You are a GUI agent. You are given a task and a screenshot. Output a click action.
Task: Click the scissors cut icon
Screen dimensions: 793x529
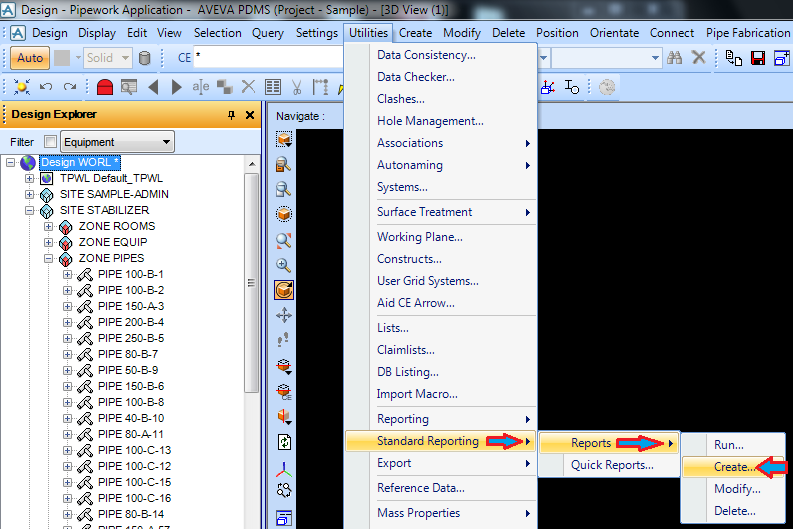297,87
